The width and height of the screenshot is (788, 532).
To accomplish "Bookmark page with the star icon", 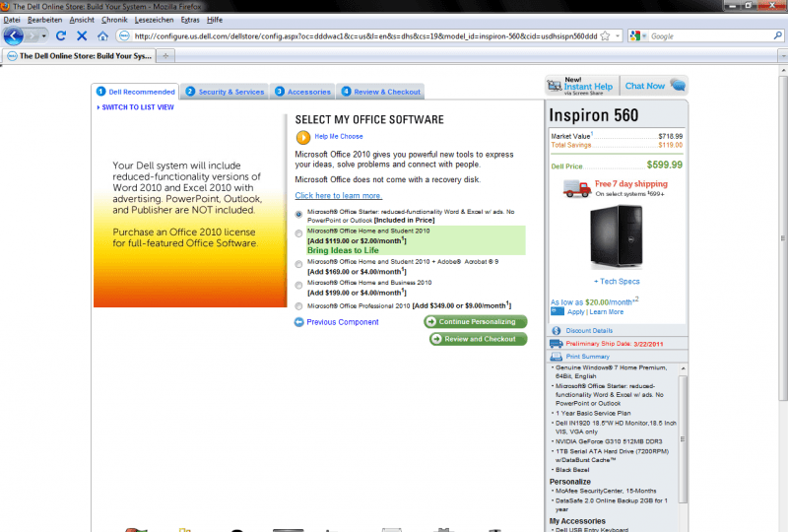I will point(605,36).
